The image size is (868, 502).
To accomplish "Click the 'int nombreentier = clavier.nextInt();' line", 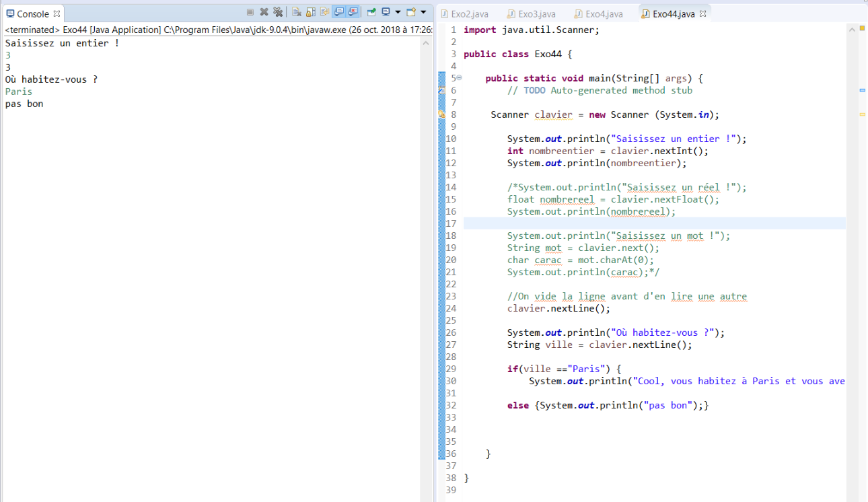I will point(608,151).
